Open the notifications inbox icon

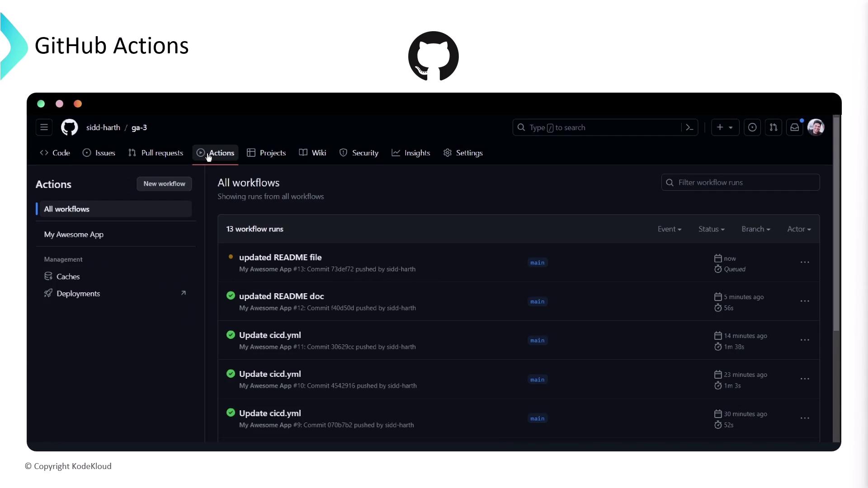[x=795, y=127]
